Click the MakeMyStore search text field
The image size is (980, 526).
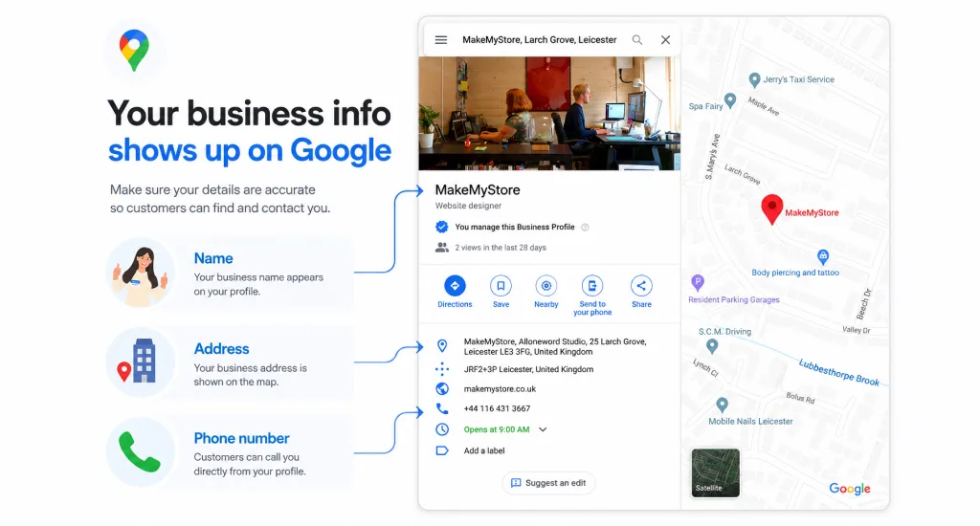540,40
